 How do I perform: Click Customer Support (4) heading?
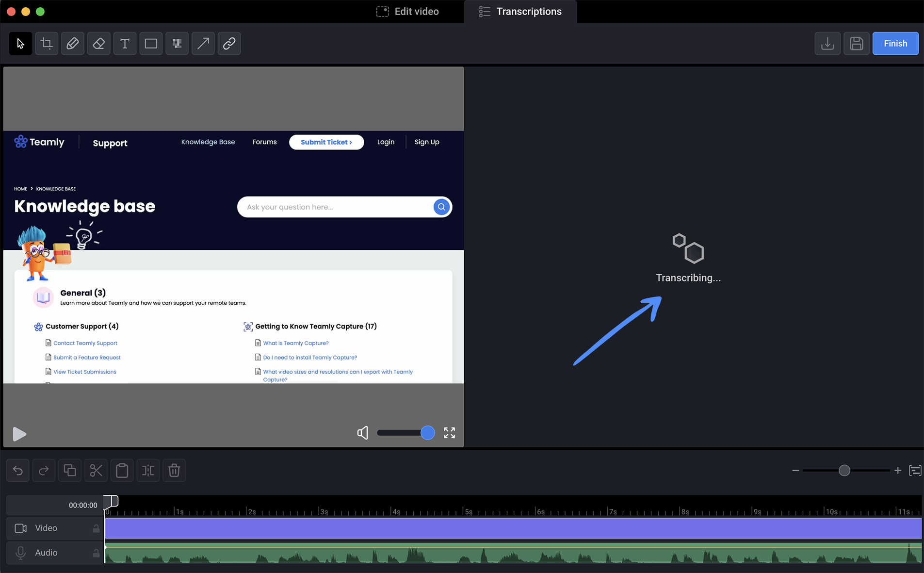click(82, 327)
